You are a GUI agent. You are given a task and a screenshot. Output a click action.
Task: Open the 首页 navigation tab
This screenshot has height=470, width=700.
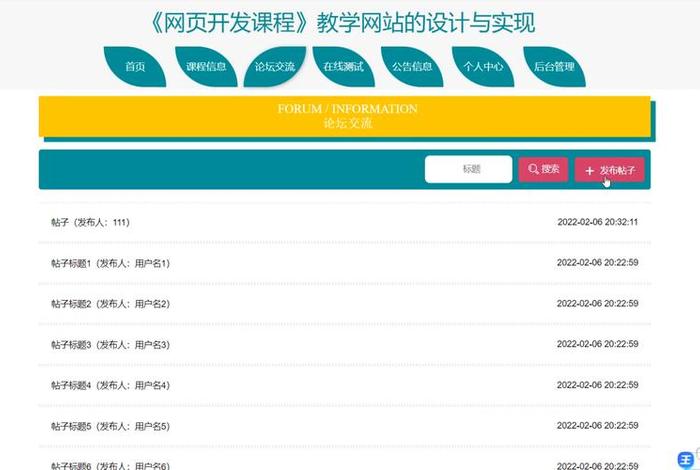click(x=135, y=67)
